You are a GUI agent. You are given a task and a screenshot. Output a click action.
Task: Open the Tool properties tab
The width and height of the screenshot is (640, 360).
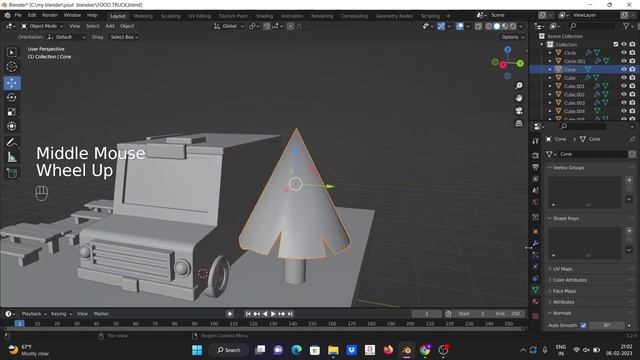tap(536, 141)
